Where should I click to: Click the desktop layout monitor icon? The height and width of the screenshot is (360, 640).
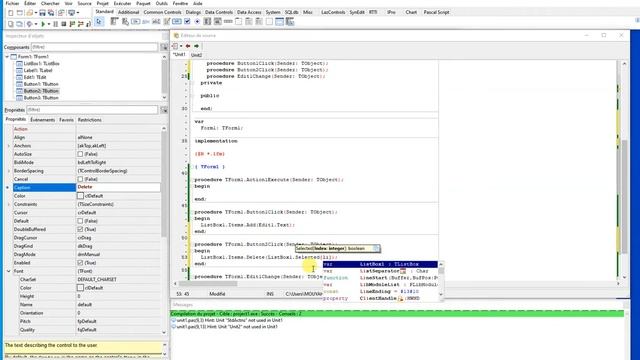point(71,13)
